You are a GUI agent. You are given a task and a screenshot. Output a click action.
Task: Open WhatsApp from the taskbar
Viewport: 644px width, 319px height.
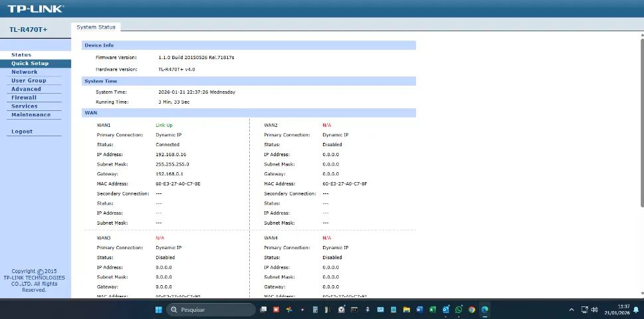point(459,310)
